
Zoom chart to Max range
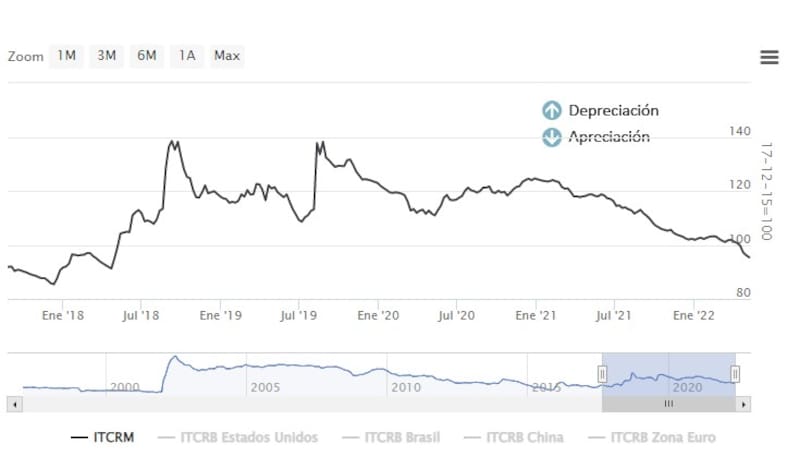(227, 56)
